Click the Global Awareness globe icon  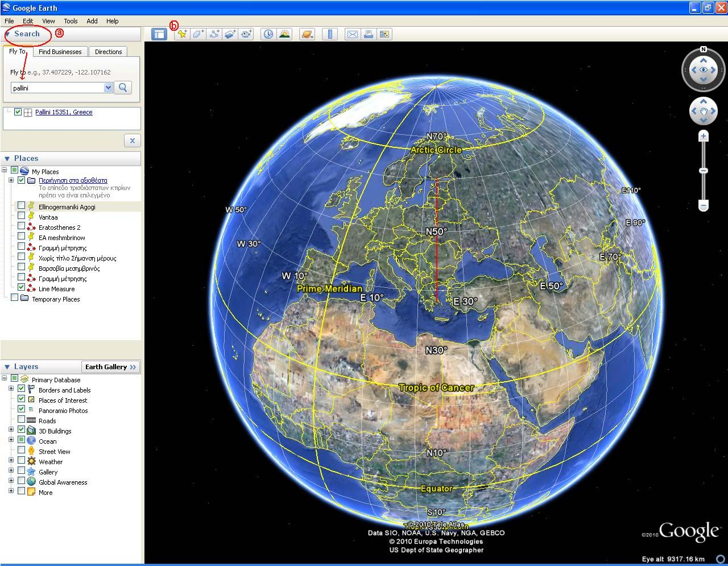pyautogui.click(x=31, y=482)
